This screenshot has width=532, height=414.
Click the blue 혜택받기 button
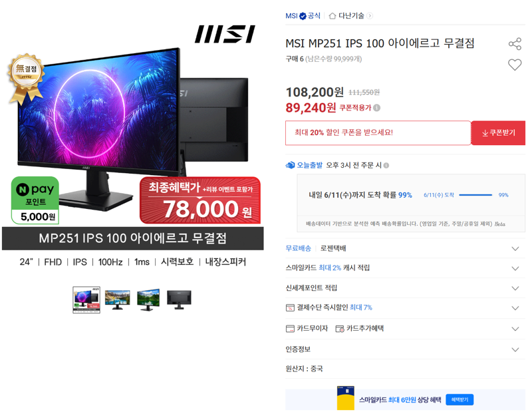point(460,400)
